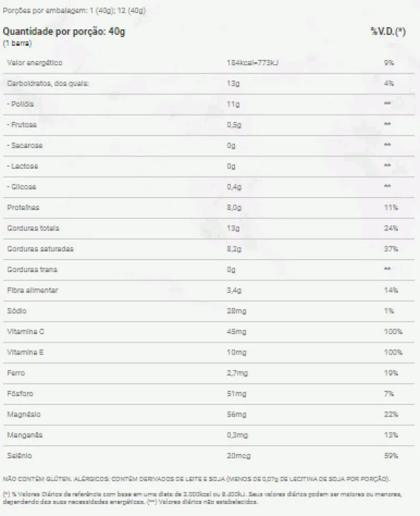
Task: Click the Vitamina C 100% value
Action: click(x=393, y=332)
